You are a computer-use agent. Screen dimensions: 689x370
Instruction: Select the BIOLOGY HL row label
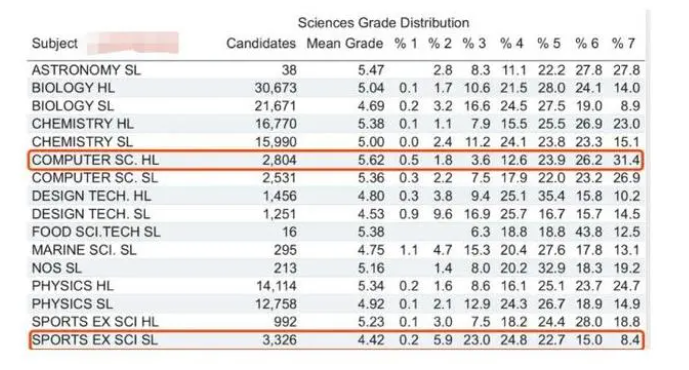pyautogui.click(x=73, y=88)
